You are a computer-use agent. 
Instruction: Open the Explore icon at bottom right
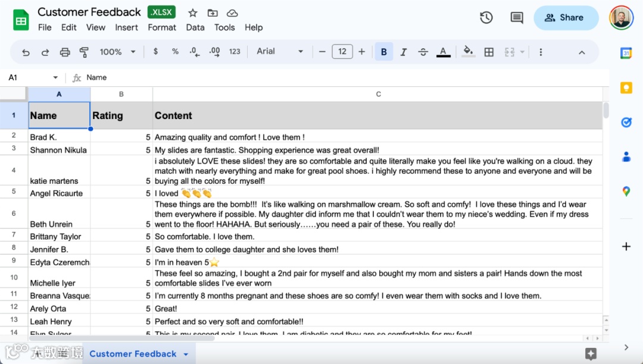click(x=591, y=354)
